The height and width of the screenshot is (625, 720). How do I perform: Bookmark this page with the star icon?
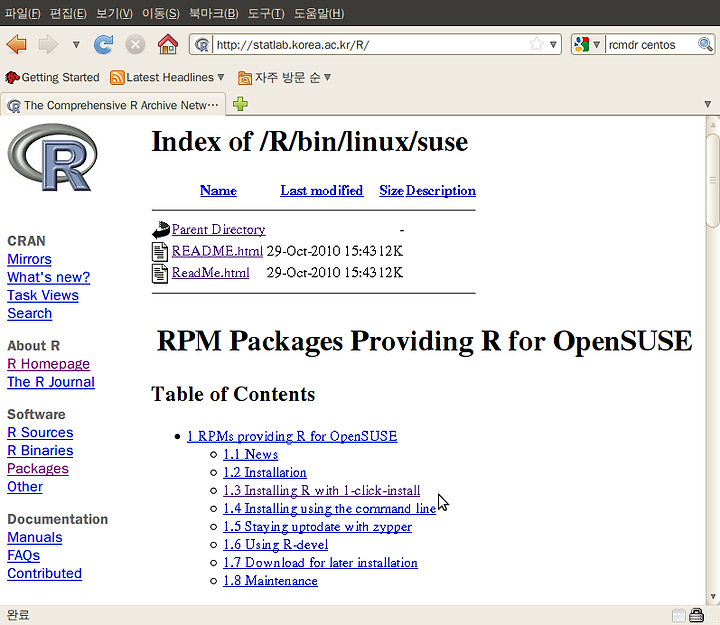click(x=536, y=45)
